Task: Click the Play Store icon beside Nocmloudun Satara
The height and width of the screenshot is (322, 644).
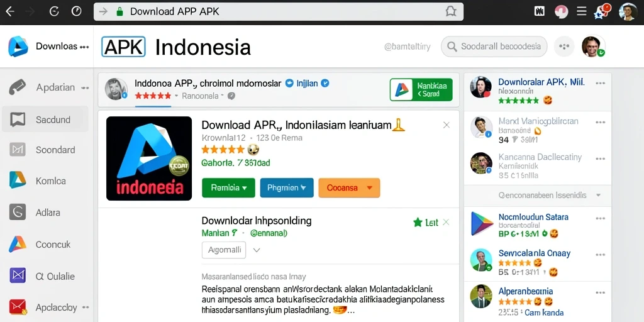Action: 481,223
